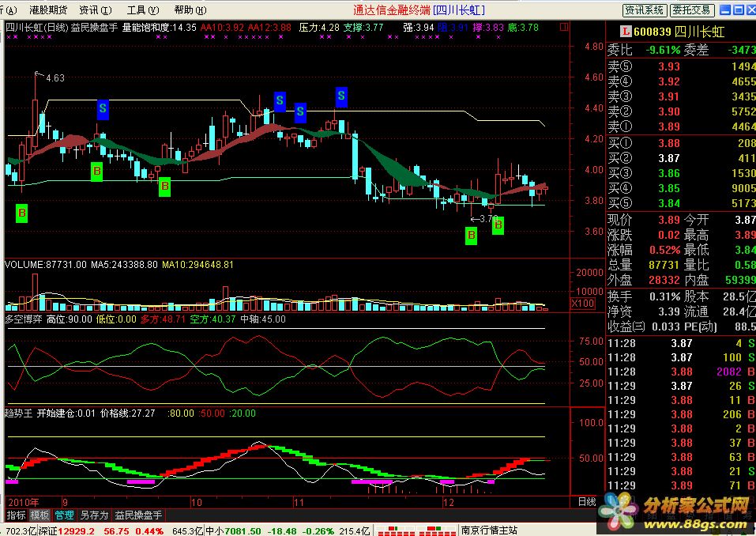Click the 买① 3.88 bid row
Viewport: 756px width, 536px height.
(681, 143)
